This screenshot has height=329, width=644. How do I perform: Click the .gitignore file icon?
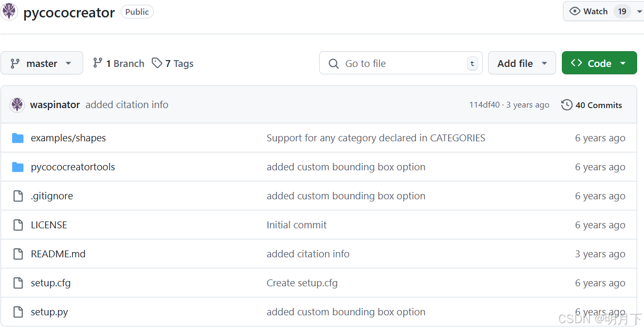tap(18, 196)
